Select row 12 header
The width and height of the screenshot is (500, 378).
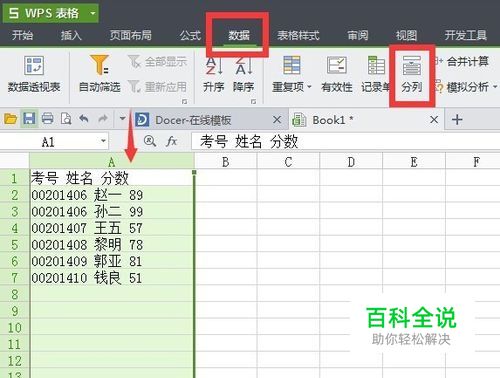click(x=14, y=361)
